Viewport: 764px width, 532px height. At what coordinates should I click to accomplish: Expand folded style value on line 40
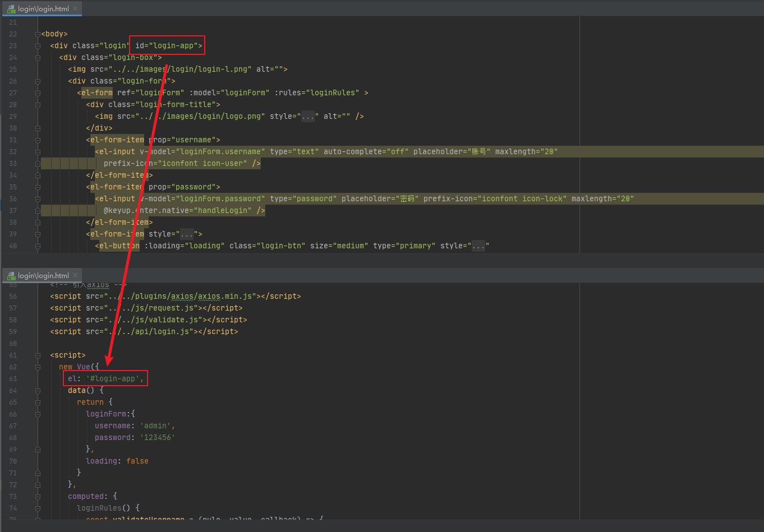[x=478, y=246]
